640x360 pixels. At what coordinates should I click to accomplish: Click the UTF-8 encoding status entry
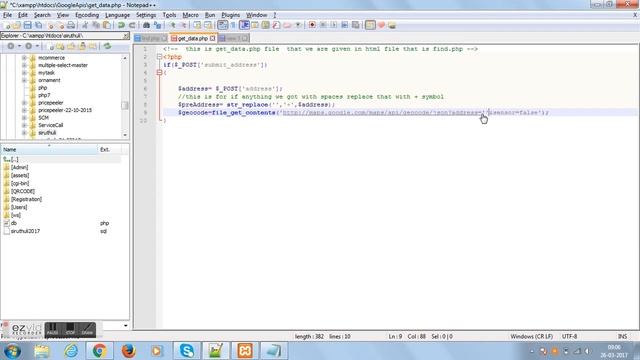point(569,337)
